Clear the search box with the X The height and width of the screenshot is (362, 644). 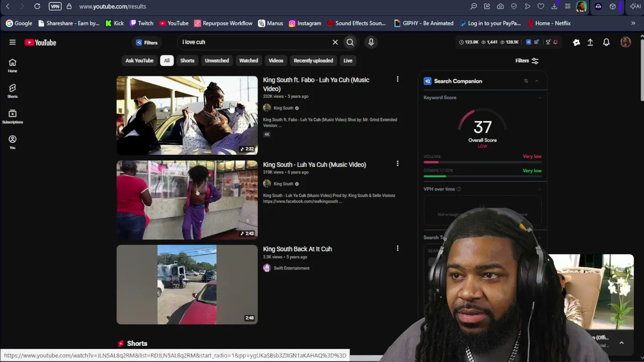(x=335, y=42)
